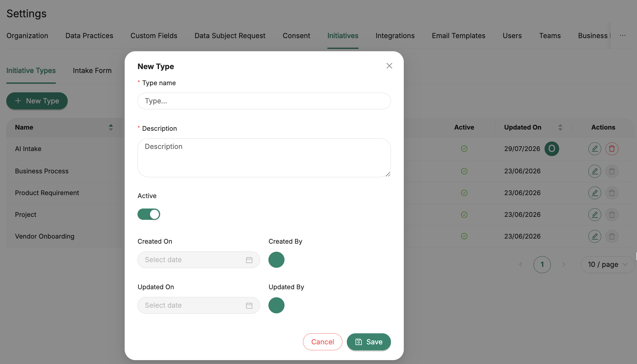Open calendar icon in Updated On field
Screen dimensions: 637x364
[x=249, y=305]
